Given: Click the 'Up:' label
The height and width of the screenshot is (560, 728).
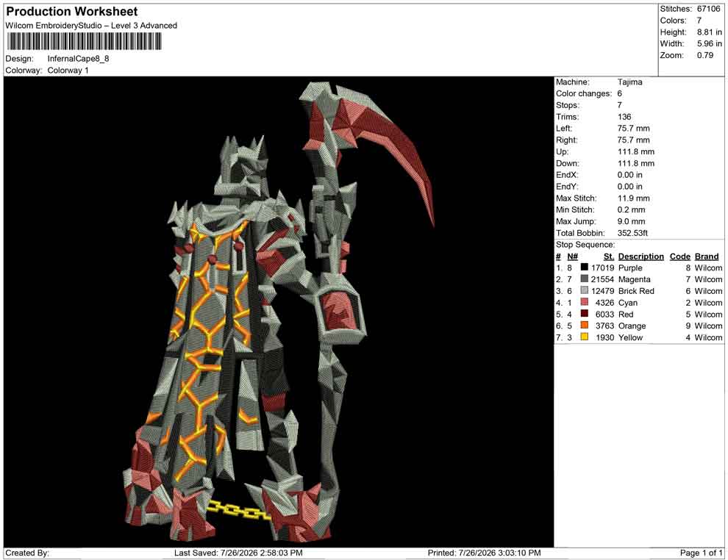Looking at the screenshot, I should 562,151.
